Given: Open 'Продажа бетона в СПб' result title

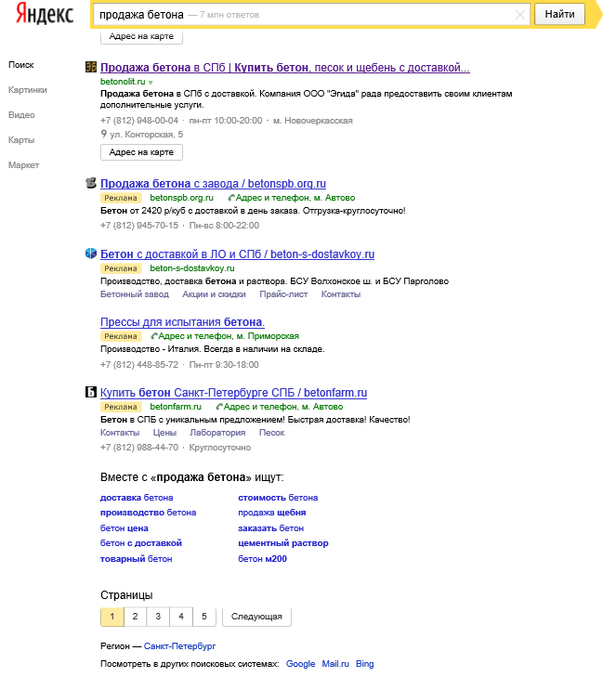Looking at the screenshot, I should tap(285, 68).
